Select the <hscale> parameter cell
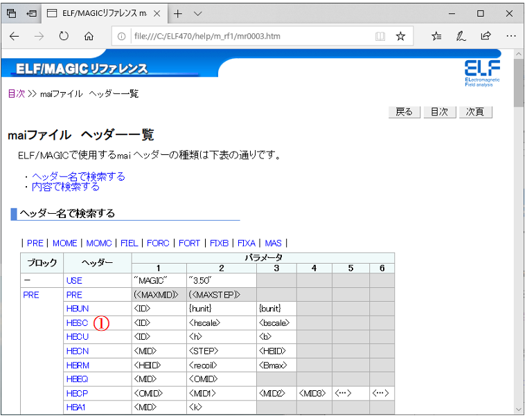Viewport: 525px width, 420px height. click(x=222, y=322)
